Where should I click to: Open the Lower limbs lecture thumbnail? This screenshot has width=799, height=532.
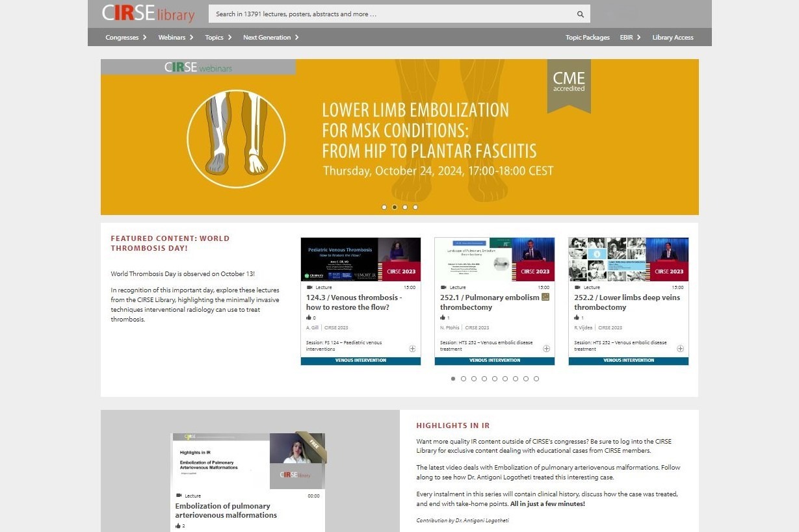click(629, 259)
